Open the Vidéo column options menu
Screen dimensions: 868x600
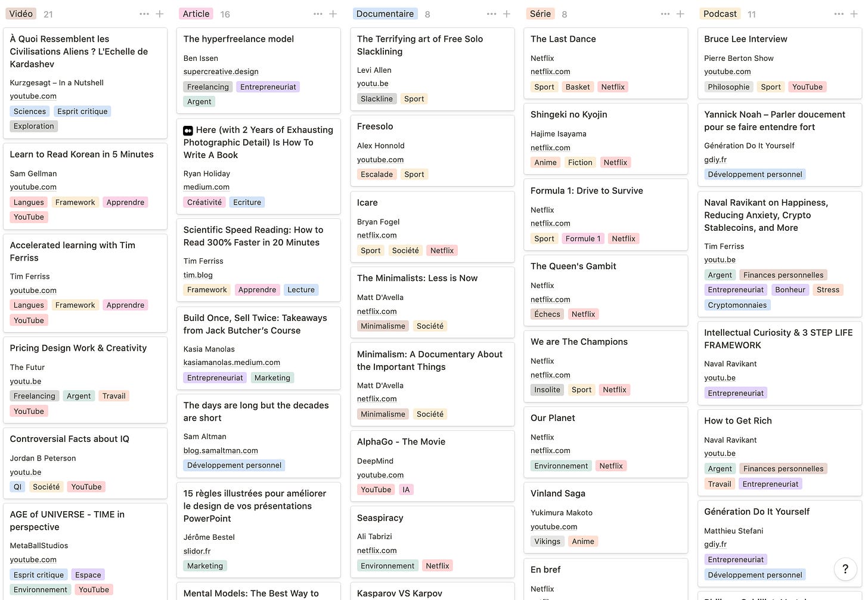144,14
